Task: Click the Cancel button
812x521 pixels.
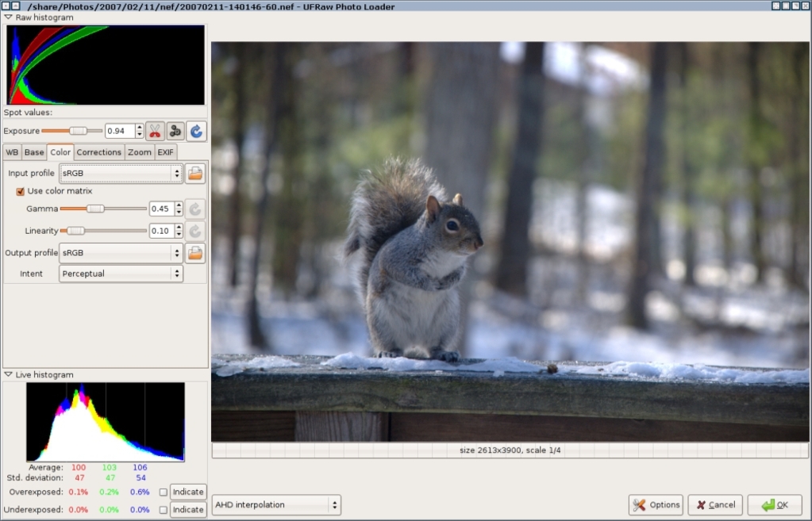Action: point(715,505)
